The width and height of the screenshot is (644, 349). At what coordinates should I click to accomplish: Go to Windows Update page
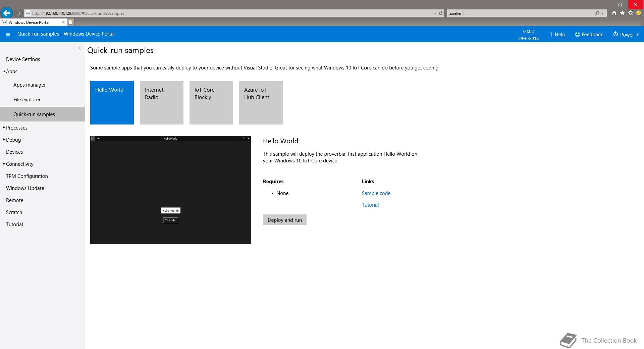25,188
